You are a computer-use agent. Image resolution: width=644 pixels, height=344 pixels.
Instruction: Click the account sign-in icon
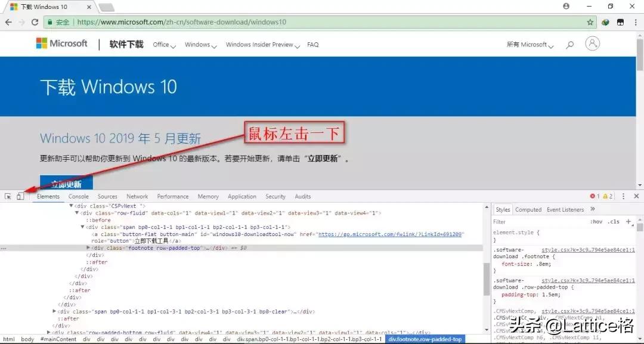point(592,44)
